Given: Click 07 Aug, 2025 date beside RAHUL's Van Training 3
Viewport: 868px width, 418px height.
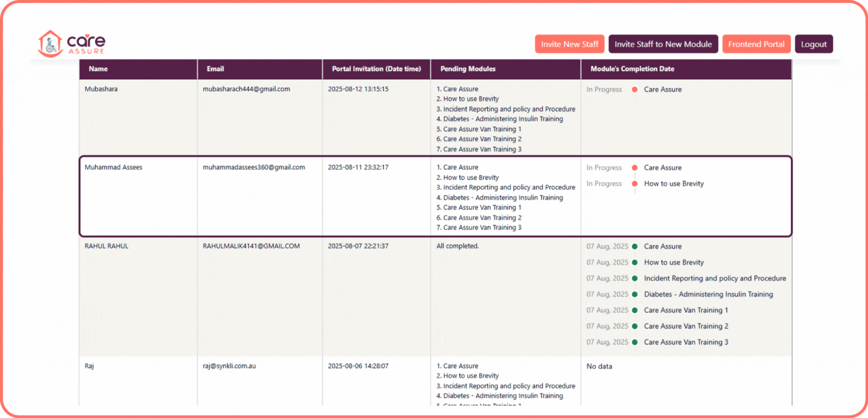Looking at the screenshot, I should pyautogui.click(x=607, y=342).
